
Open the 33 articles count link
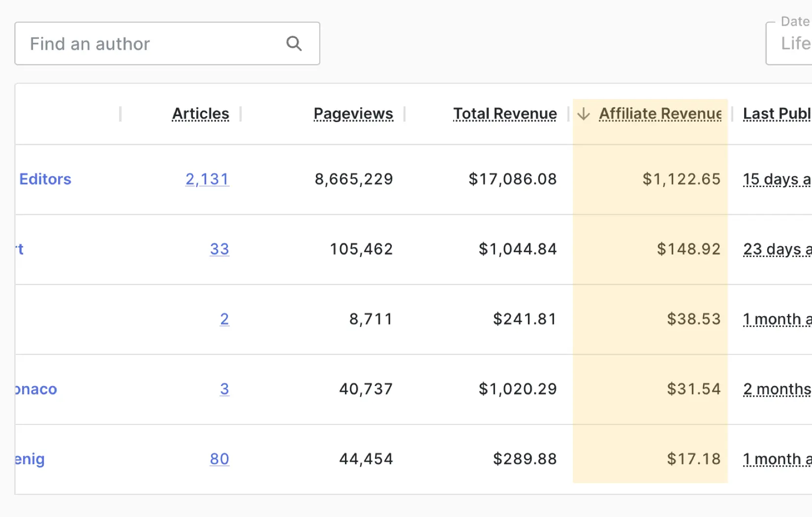tap(219, 249)
